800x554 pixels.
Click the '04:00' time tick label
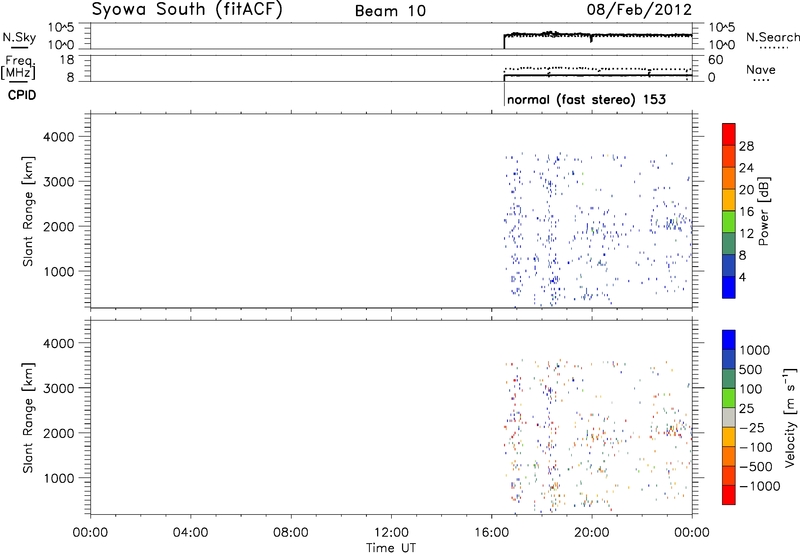(x=190, y=533)
